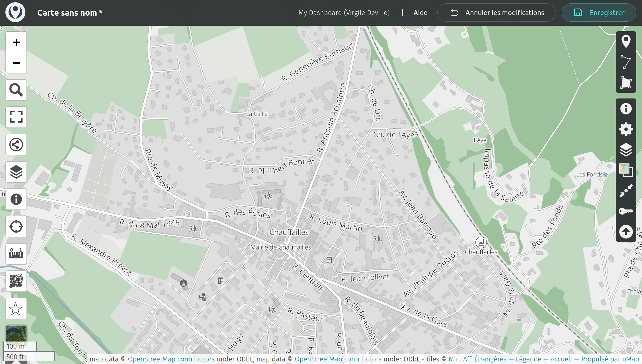Center map on my location

coord(16,227)
